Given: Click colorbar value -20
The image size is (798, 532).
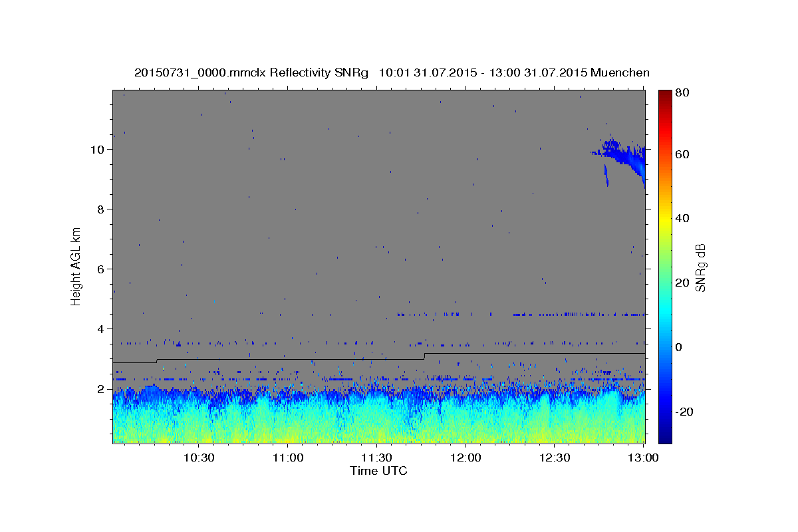Looking at the screenshot, I should [684, 412].
